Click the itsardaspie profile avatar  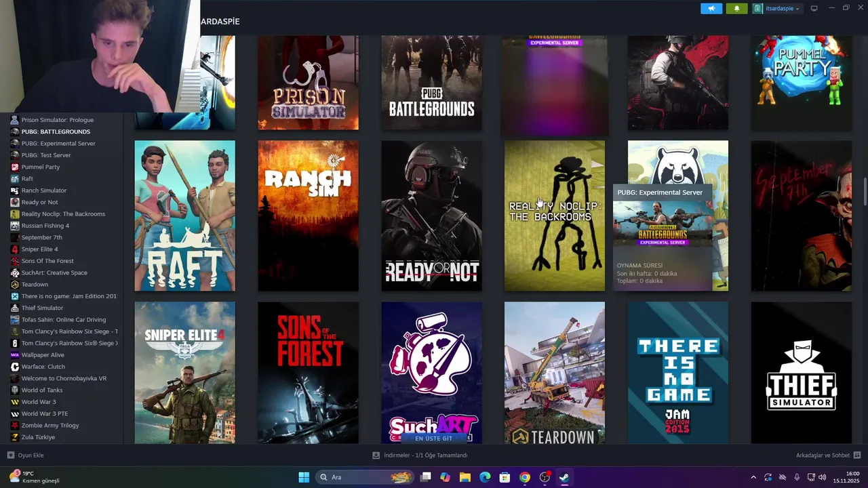(x=757, y=8)
